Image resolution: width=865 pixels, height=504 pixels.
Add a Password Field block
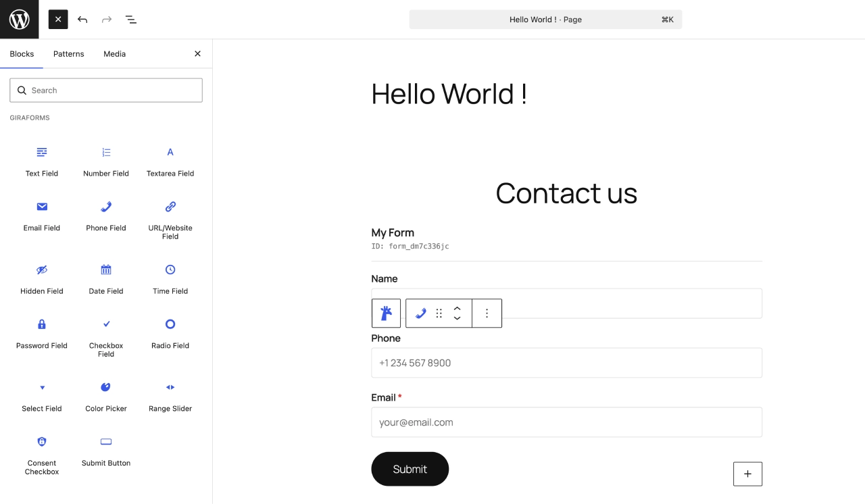click(42, 333)
